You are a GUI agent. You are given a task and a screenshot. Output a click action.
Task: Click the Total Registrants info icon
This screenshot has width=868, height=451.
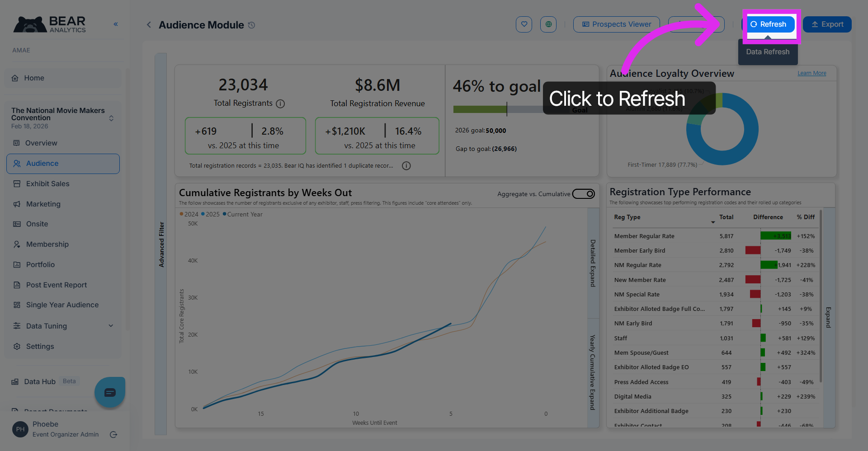point(280,104)
